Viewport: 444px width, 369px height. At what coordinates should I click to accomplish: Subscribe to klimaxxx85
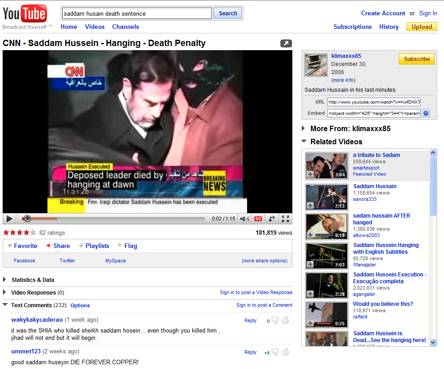pos(417,59)
